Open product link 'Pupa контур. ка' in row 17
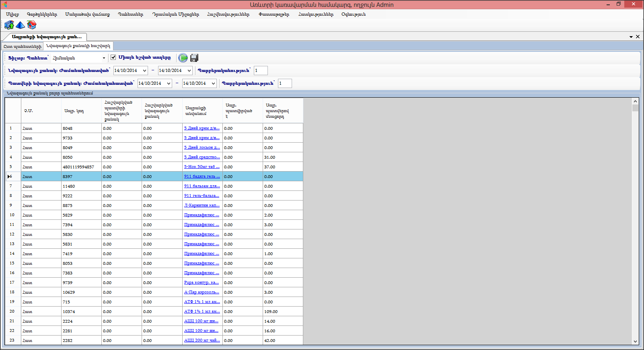 [x=202, y=282]
